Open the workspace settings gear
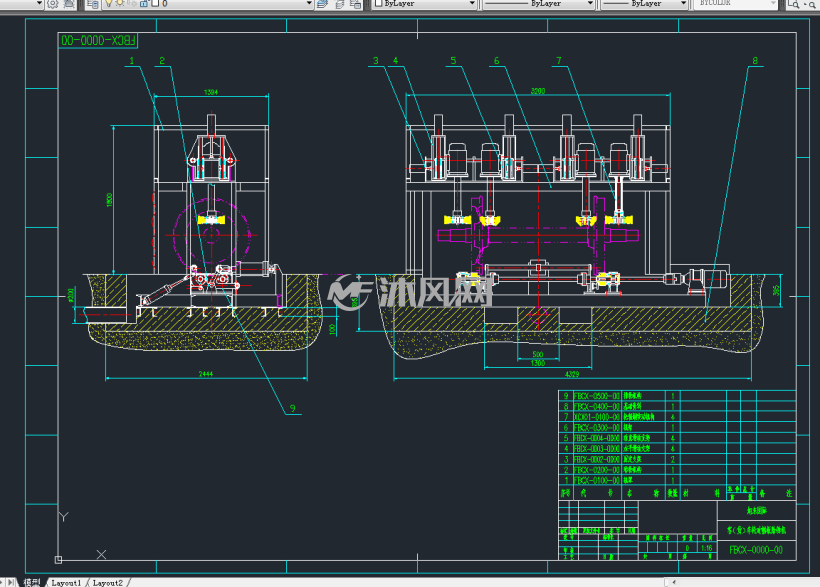820x587 pixels. tap(52, 4)
